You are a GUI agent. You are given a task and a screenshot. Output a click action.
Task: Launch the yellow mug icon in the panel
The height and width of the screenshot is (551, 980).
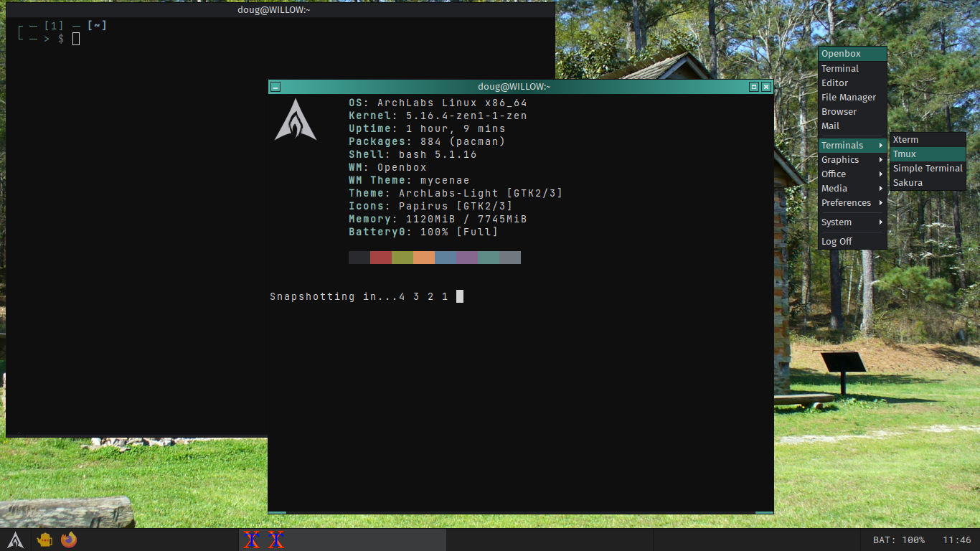pyautogui.click(x=44, y=540)
